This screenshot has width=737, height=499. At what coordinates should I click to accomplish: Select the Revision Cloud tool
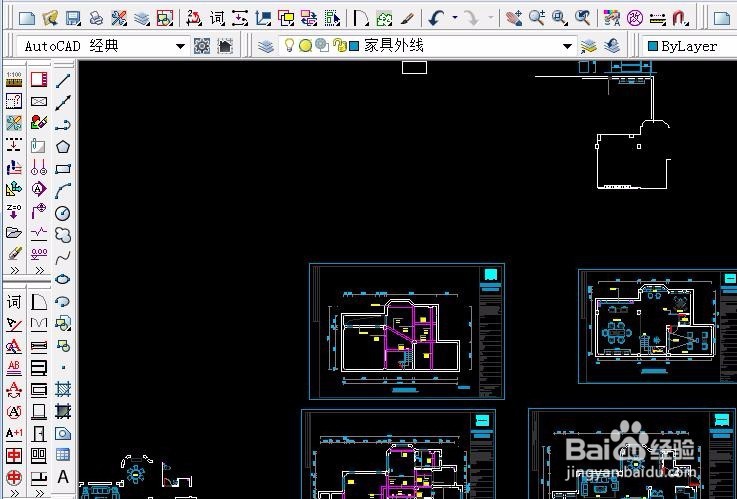click(x=63, y=234)
